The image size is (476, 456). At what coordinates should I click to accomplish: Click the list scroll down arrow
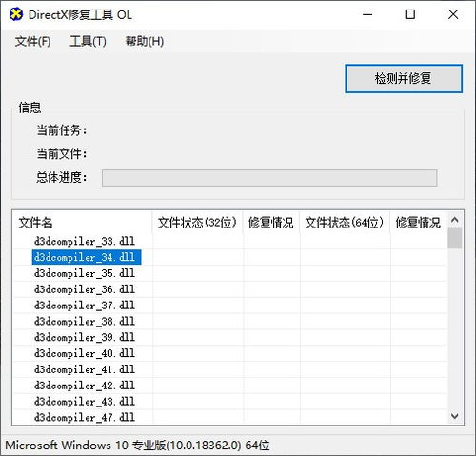click(455, 416)
